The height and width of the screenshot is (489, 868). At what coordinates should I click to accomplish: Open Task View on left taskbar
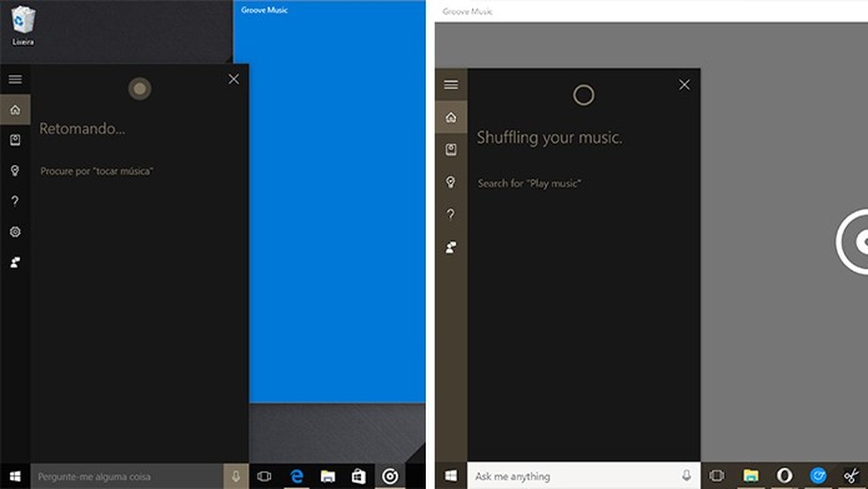click(264, 477)
